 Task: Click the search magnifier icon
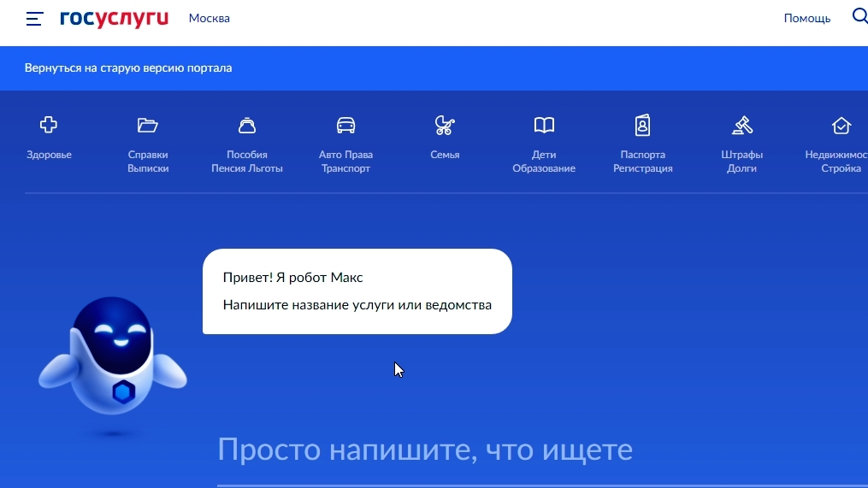click(859, 16)
